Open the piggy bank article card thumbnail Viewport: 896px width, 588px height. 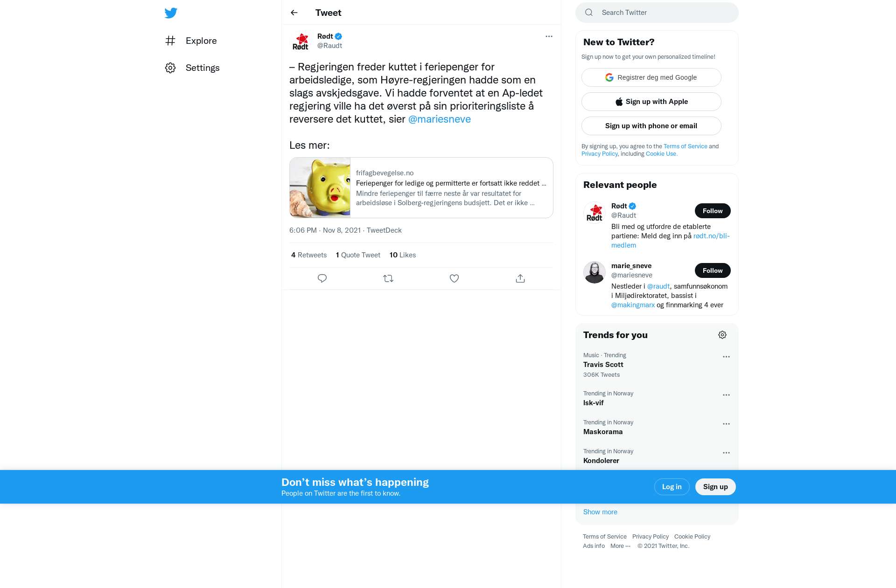pyautogui.click(x=320, y=187)
